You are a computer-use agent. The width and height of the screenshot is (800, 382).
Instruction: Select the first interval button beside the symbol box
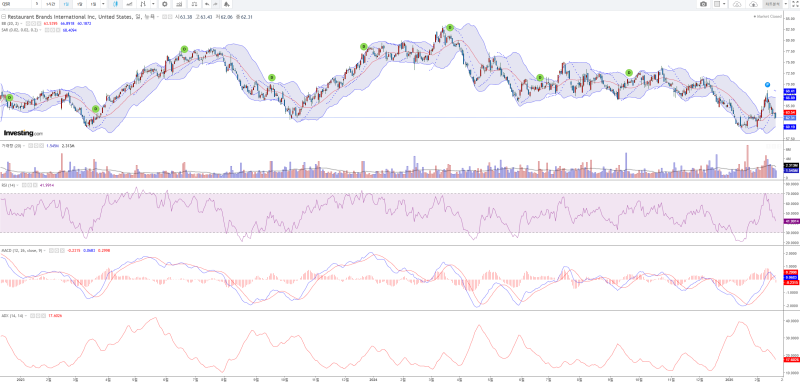pyautogui.click(x=37, y=4)
